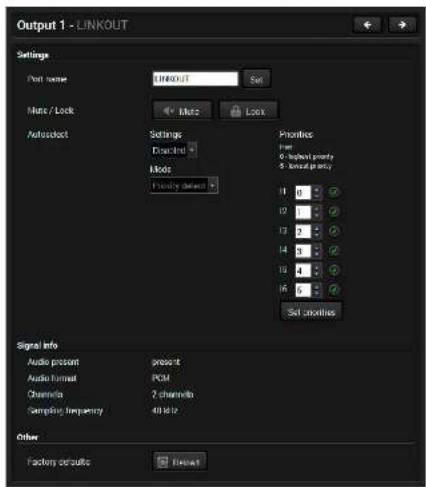The height and width of the screenshot is (487, 426).
Task: Adjust I3 priority spinner arrows
Action: [x=316, y=232]
